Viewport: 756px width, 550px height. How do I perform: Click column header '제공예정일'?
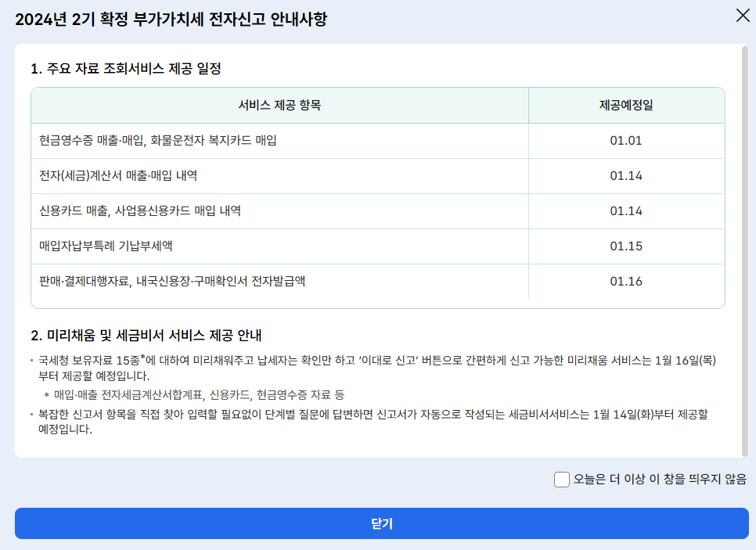(x=626, y=105)
